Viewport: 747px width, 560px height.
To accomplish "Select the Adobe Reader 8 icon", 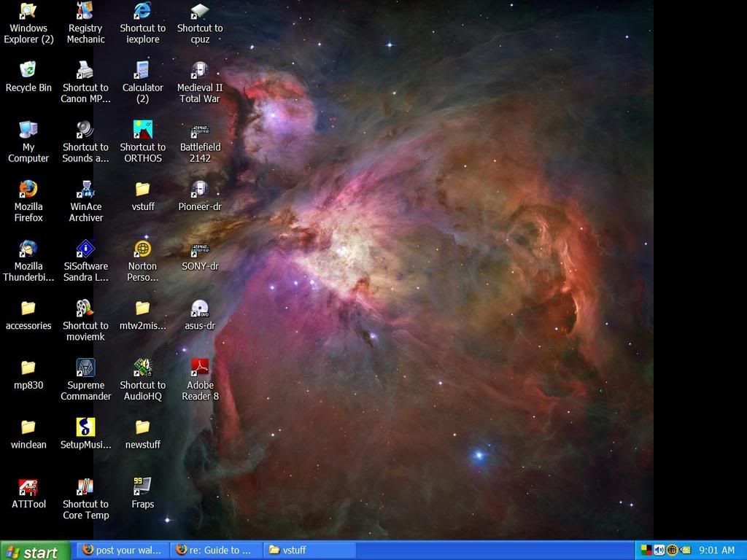I will tap(200, 368).
